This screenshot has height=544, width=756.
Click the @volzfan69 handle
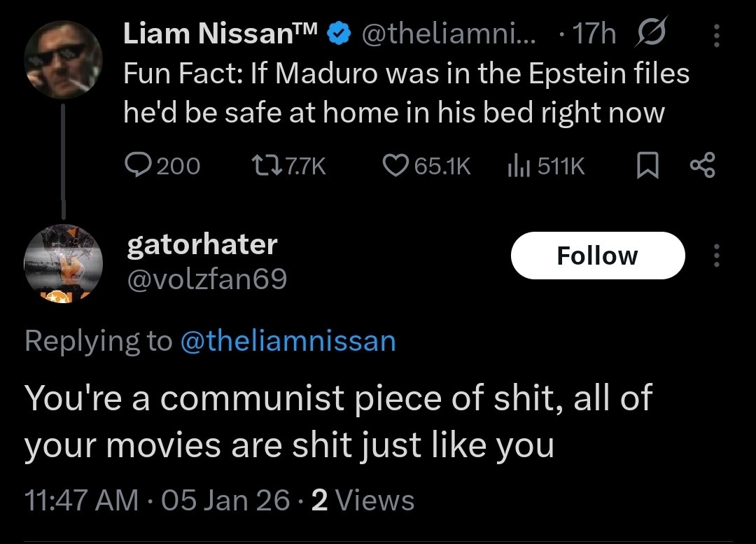(x=206, y=279)
